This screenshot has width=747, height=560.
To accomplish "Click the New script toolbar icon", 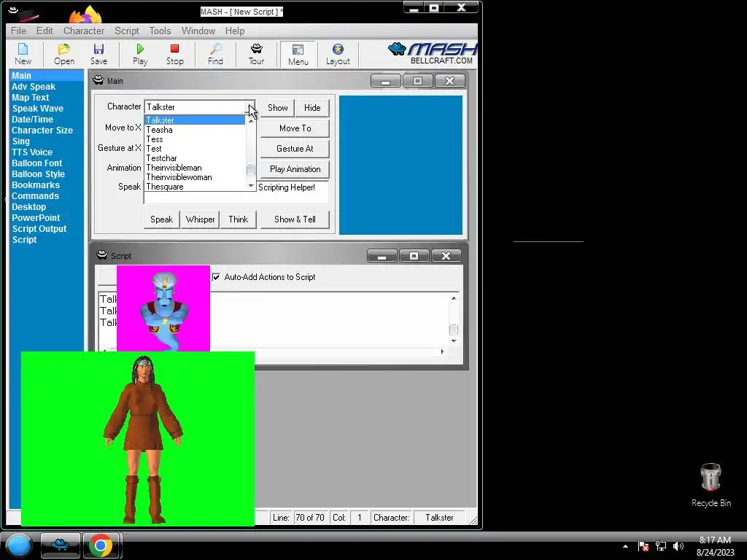I will 23,54.
